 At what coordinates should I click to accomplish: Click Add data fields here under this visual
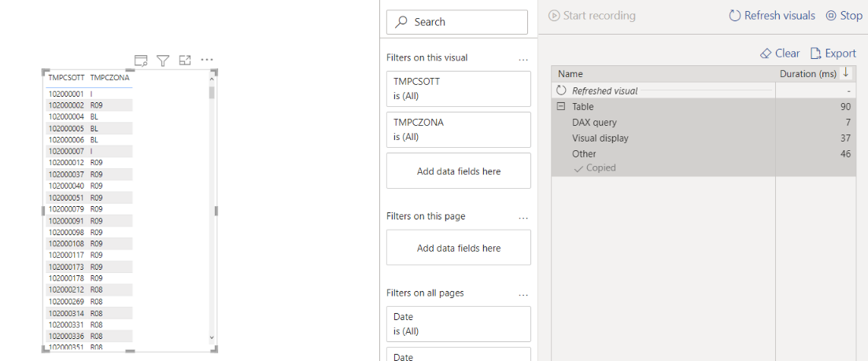pos(458,171)
